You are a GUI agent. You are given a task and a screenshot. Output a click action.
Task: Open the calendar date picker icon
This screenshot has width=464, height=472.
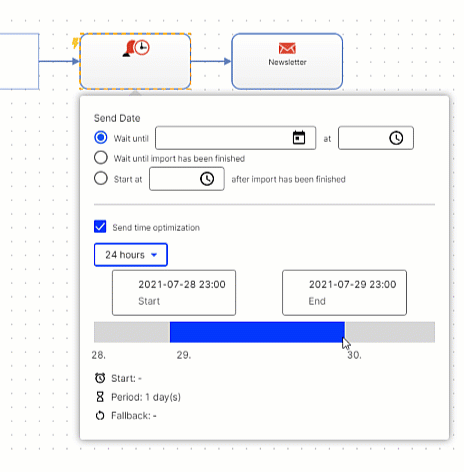299,138
